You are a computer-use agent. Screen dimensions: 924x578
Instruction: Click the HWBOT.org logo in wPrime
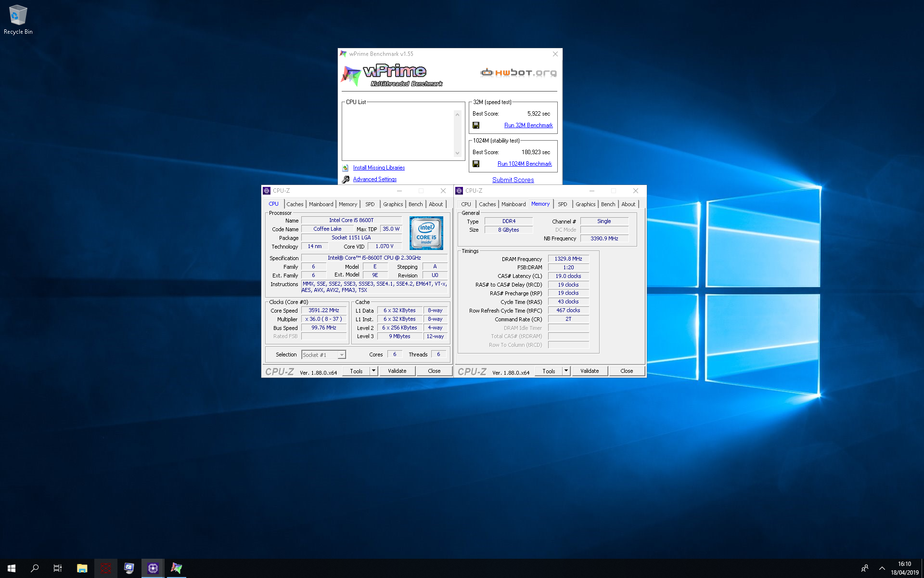[x=519, y=73]
